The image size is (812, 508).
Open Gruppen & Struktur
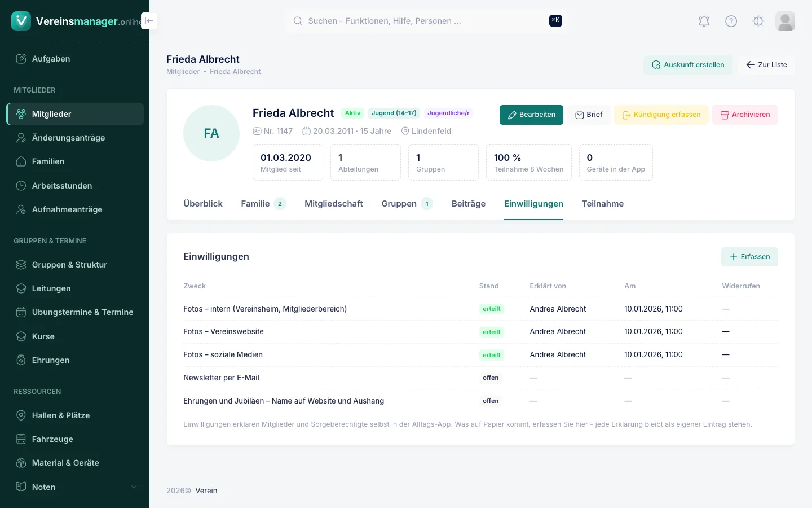point(74,265)
